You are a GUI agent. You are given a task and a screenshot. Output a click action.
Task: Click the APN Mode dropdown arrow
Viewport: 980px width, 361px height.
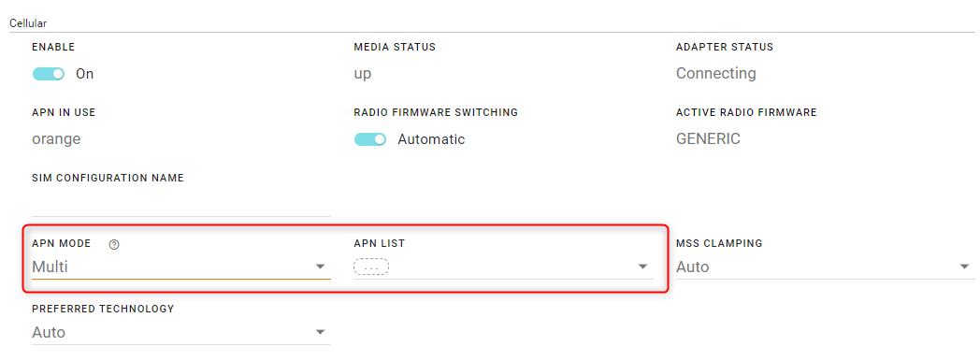(x=321, y=267)
